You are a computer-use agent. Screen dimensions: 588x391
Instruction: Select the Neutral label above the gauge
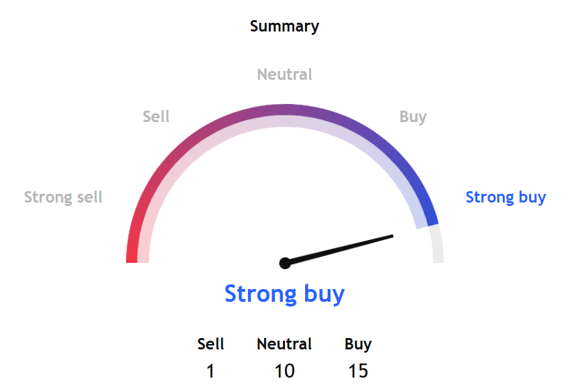coord(284,74)
